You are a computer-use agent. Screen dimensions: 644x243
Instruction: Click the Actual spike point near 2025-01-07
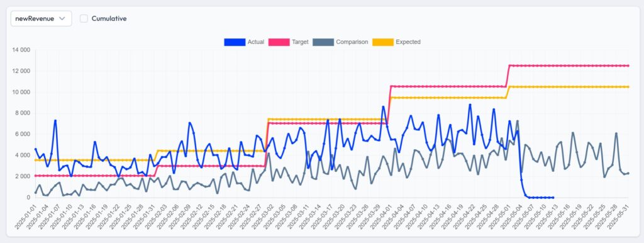coord(55,120)
